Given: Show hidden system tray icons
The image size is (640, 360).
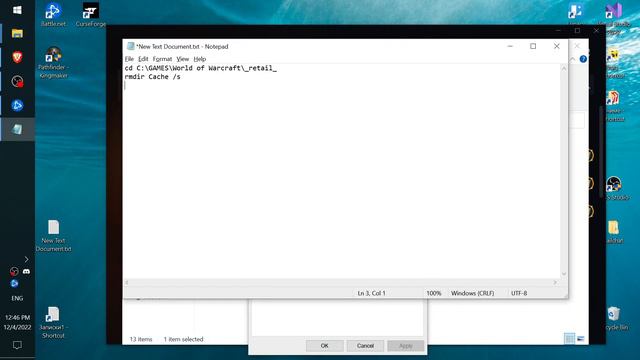Looking at the screenshot, I should [x=27, y=259].
